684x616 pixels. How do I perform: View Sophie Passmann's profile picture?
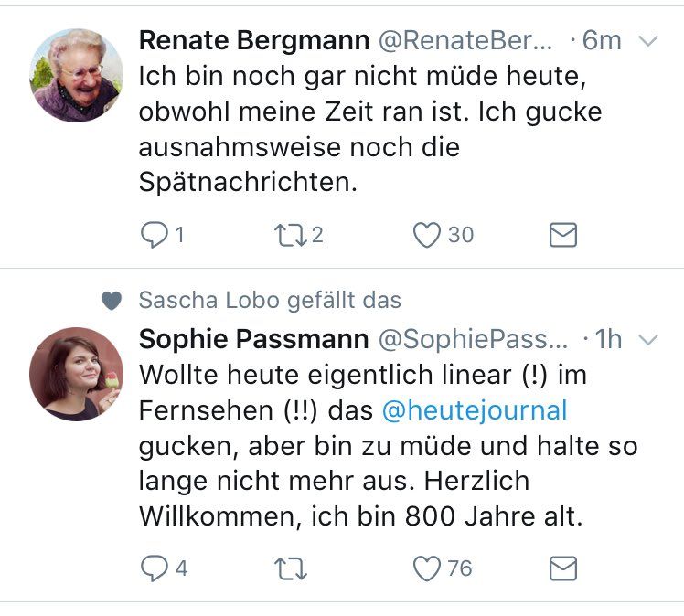point(76,374)
